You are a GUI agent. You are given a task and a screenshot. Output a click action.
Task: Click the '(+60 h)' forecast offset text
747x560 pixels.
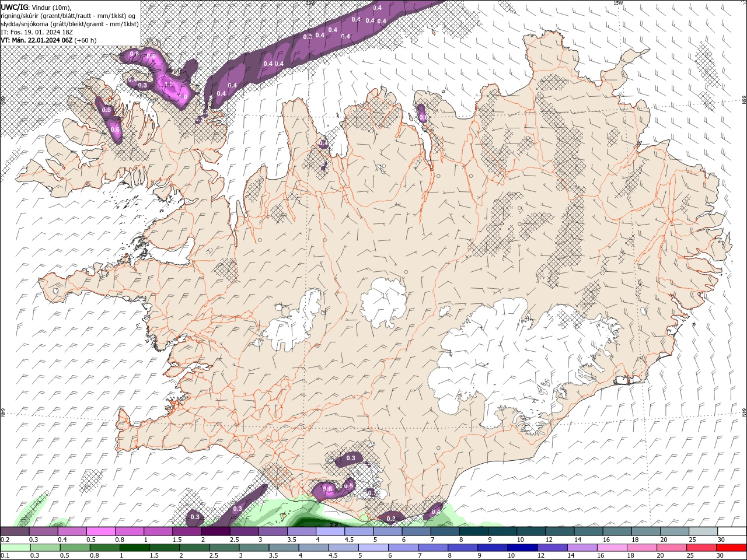tap(85, 40)
